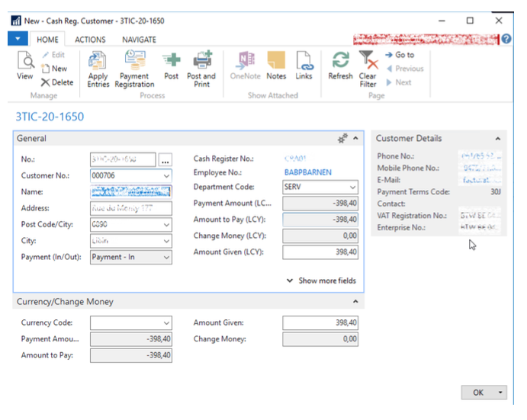Switch to the ACTIONS tab
Viewport: 527px width, 420px height.
90,40
